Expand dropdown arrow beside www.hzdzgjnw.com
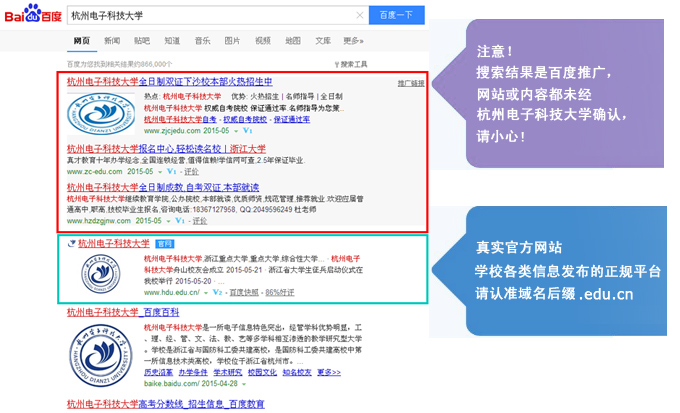 168,221
